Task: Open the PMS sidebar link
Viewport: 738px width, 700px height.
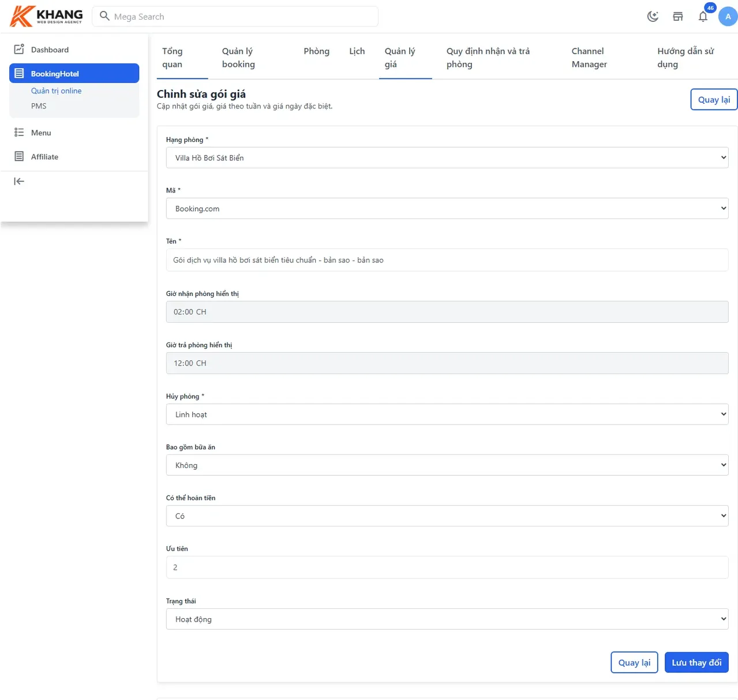Action: tap(39, 106)
